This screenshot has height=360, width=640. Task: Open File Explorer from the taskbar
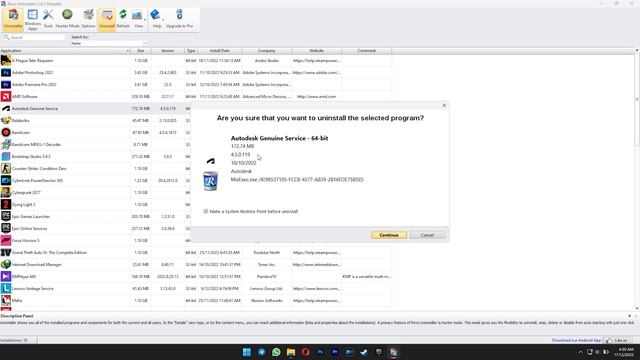[x=291, y=352]
